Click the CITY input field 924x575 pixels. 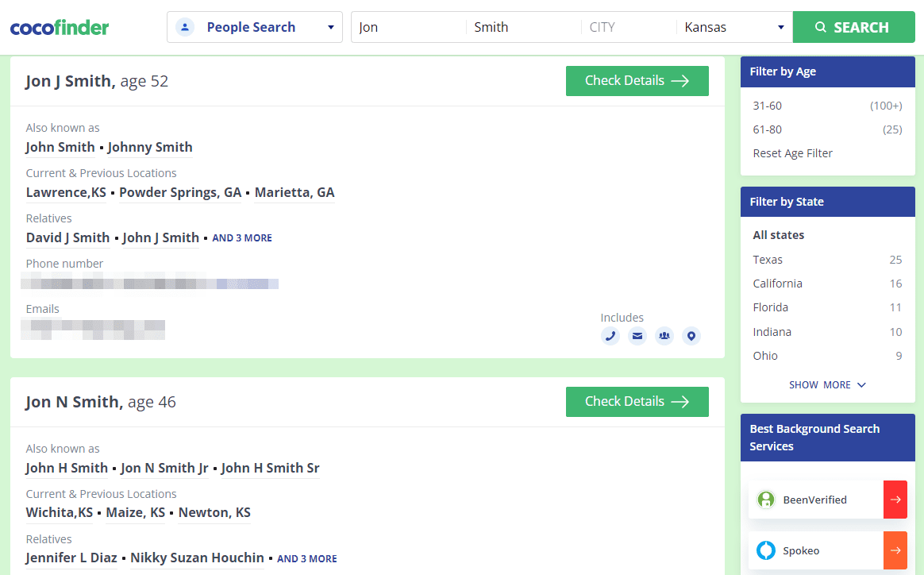tap(629, 27)
